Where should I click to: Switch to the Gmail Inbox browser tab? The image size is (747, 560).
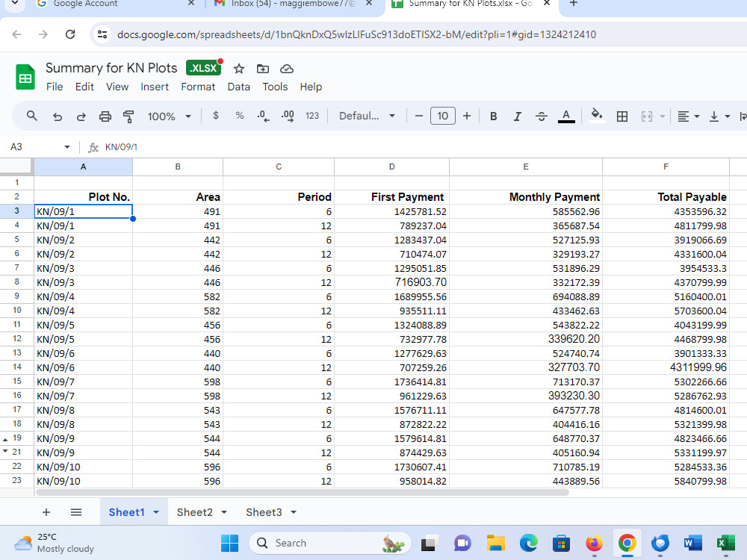point(294,4)
